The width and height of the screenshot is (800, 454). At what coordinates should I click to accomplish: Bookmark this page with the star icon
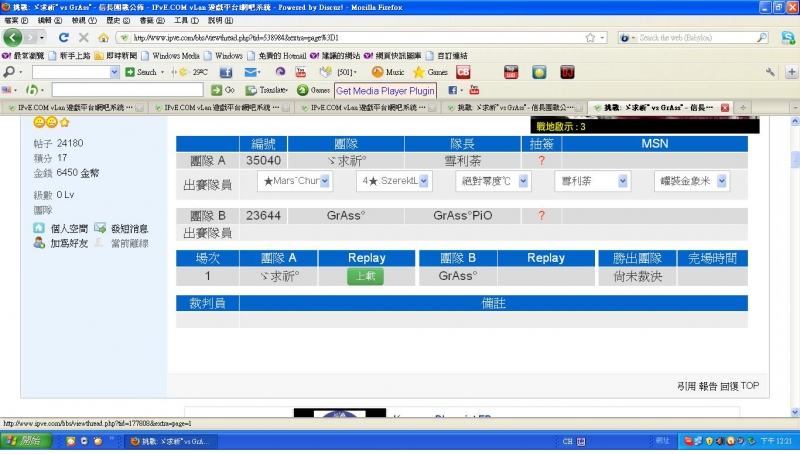click(x=590, y=38)
